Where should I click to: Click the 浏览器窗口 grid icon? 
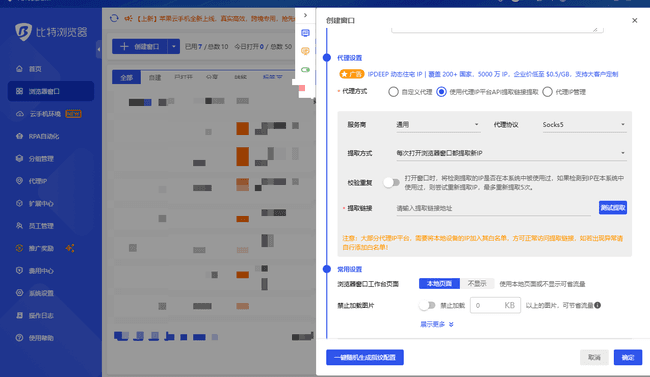[19, 91]
